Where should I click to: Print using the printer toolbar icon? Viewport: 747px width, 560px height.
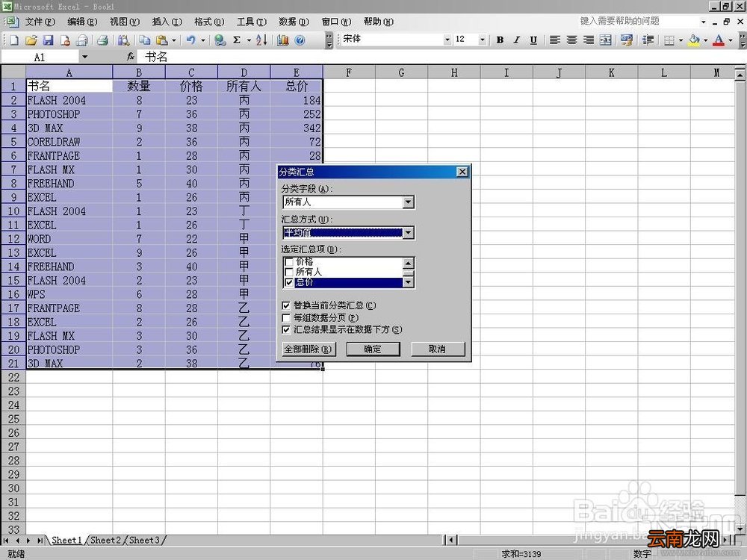coord(102,40)
